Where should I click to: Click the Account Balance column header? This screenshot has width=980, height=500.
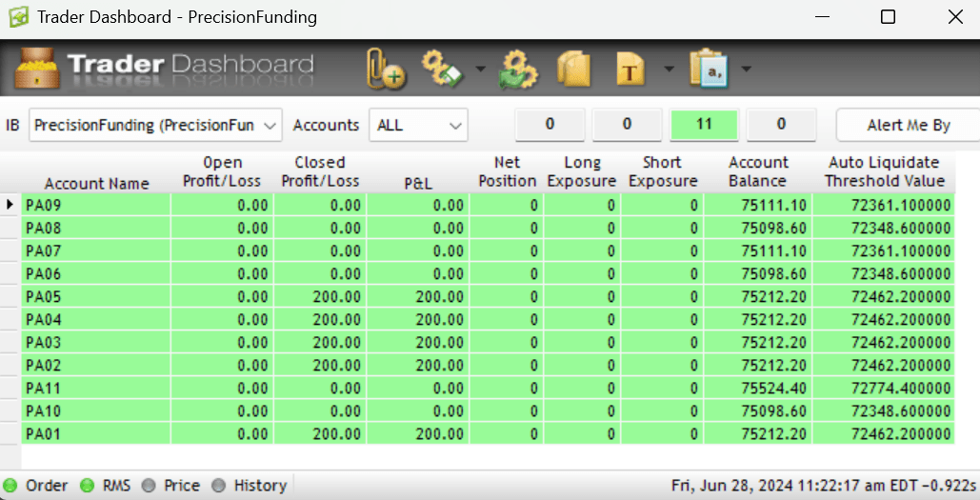point(758,171)
